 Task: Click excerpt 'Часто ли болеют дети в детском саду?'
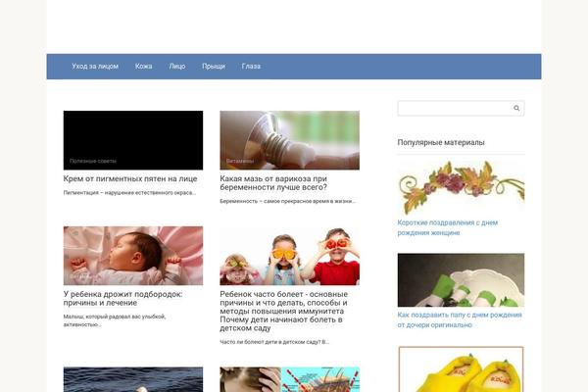click(x=274, y=342)
